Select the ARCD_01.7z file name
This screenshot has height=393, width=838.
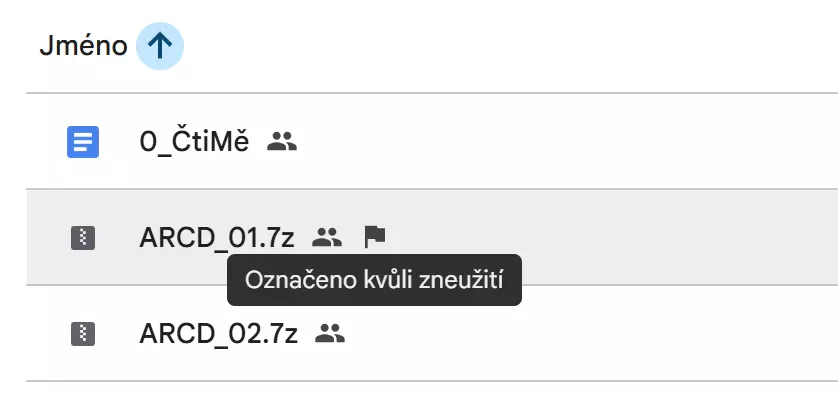[216, 237]
